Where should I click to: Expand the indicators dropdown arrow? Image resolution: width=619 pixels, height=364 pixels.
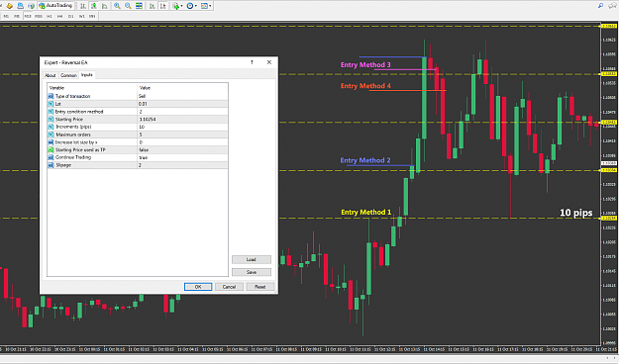pyautogui.click(x=181, y=6)
